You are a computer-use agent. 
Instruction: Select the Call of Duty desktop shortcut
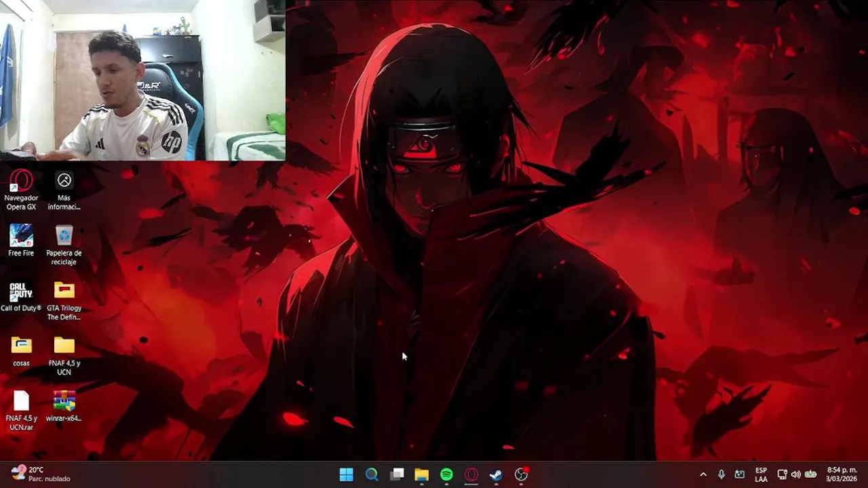21,297
